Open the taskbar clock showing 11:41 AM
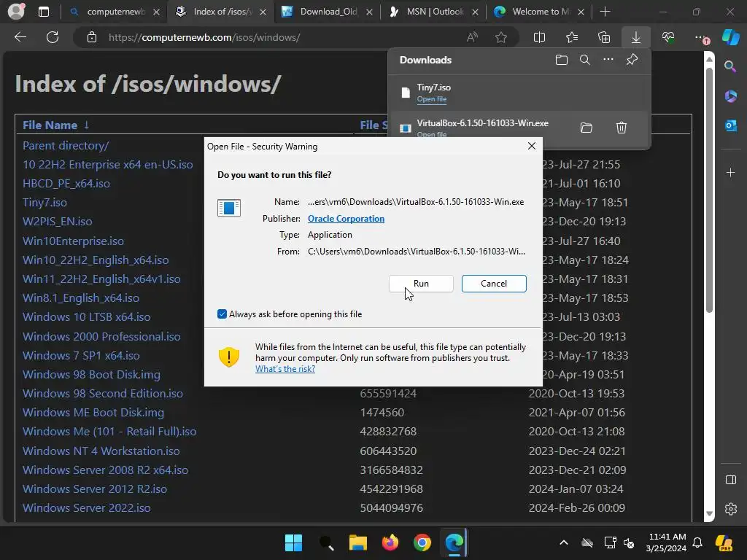 coord(667,542)
